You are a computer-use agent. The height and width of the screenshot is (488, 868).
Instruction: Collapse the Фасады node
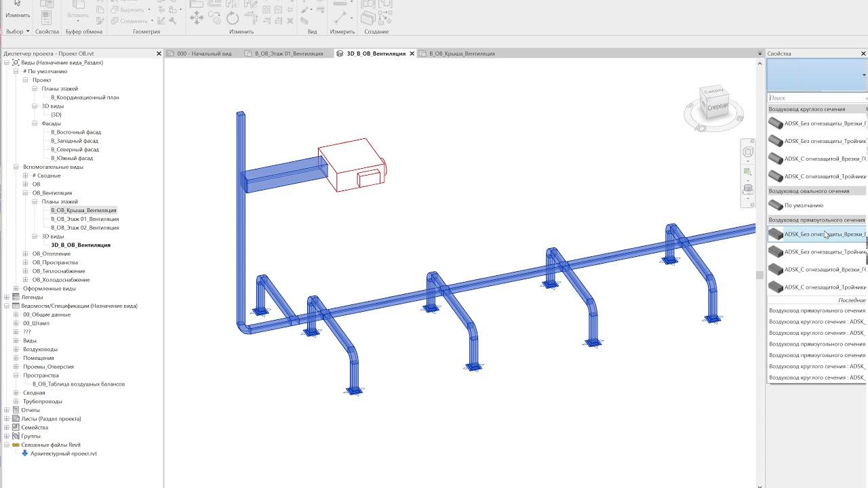pos(35,123)
